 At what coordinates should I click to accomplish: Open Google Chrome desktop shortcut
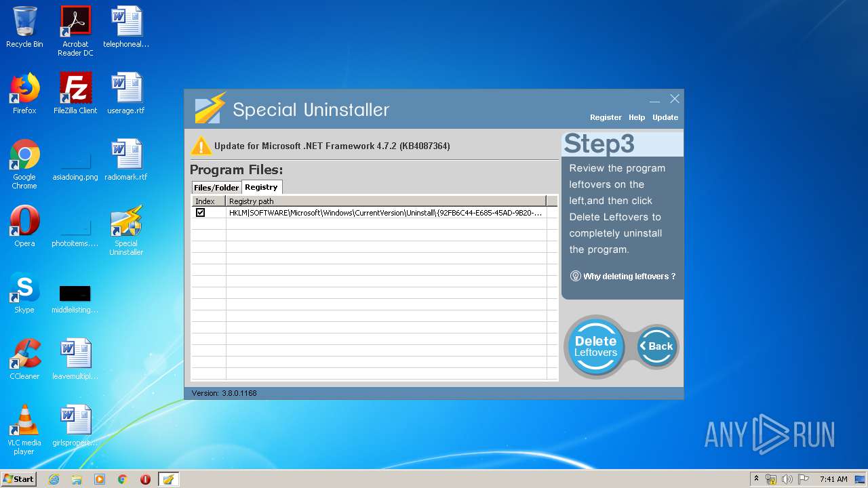click(24, 164)
